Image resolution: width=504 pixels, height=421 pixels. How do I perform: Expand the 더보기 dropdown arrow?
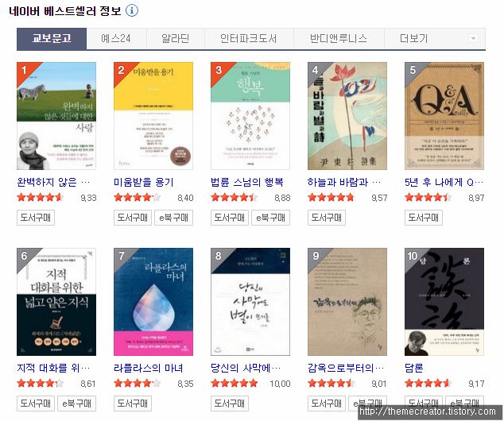[x=473, y=39]
